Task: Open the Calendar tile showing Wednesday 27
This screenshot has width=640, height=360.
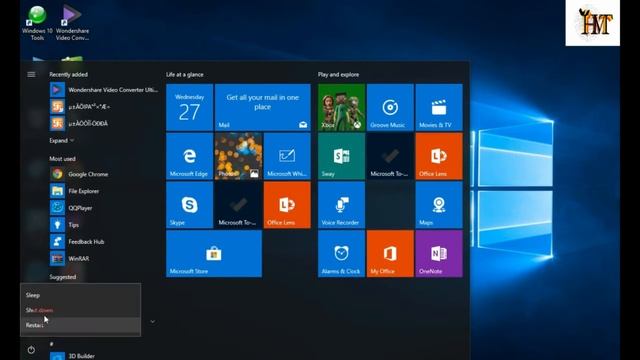Action: pos(189,107)
